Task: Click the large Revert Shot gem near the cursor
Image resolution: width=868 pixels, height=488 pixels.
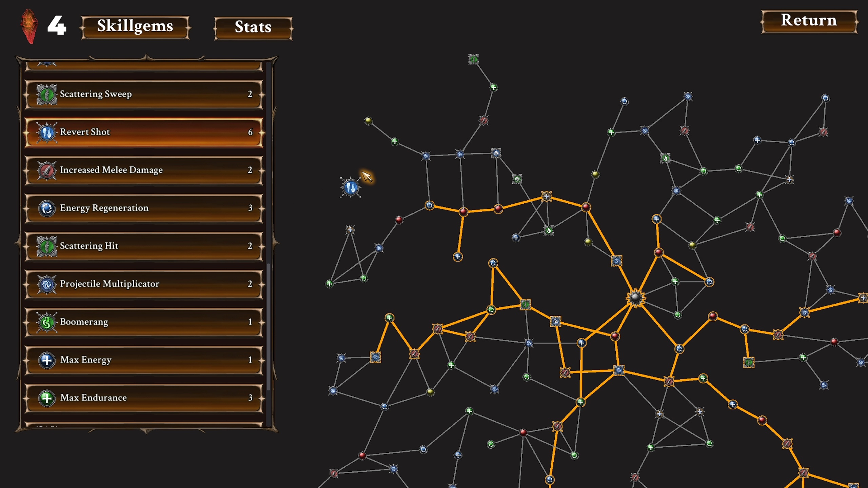Action: pyautogui.click(x=351, y=187)
